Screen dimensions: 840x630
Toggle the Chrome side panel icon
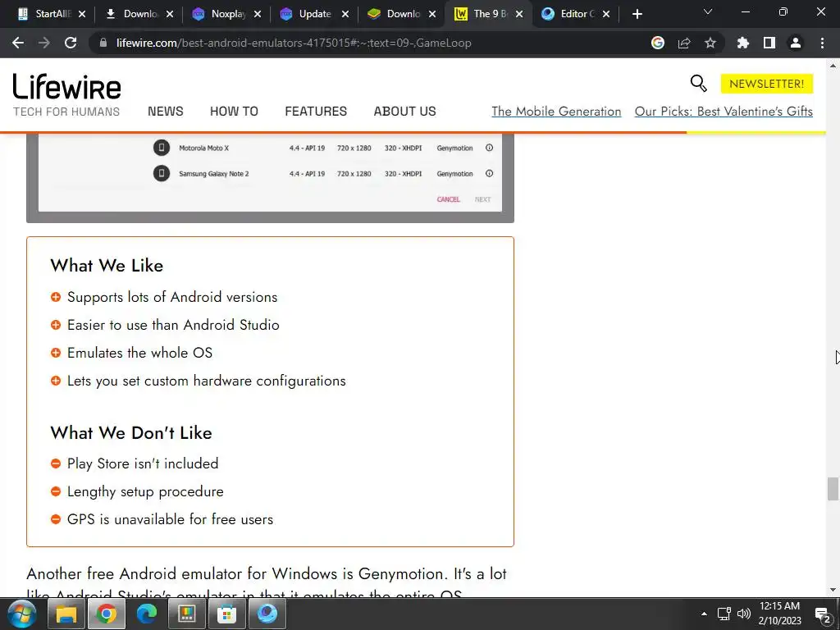coord(769,43)
